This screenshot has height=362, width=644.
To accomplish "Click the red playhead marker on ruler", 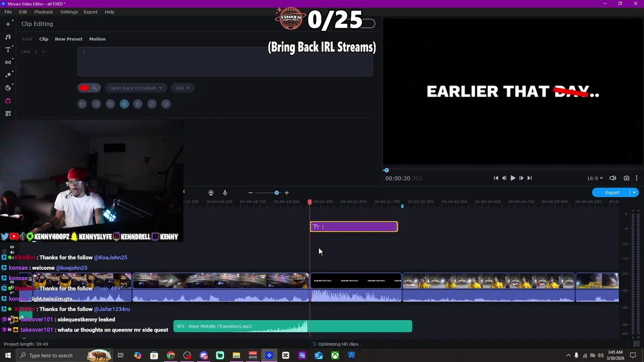I will (309, 202).
